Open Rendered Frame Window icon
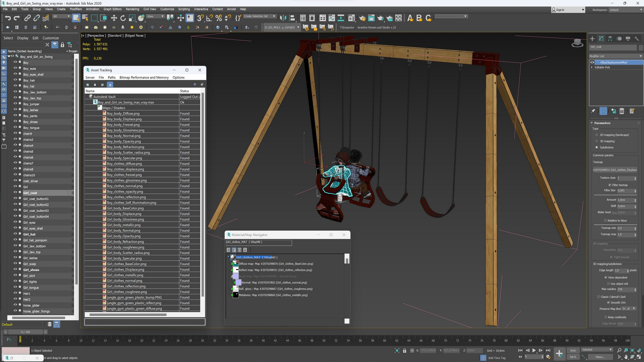Image resolution: width=644 pixels, height=362 pixels. tap(371, 18)
